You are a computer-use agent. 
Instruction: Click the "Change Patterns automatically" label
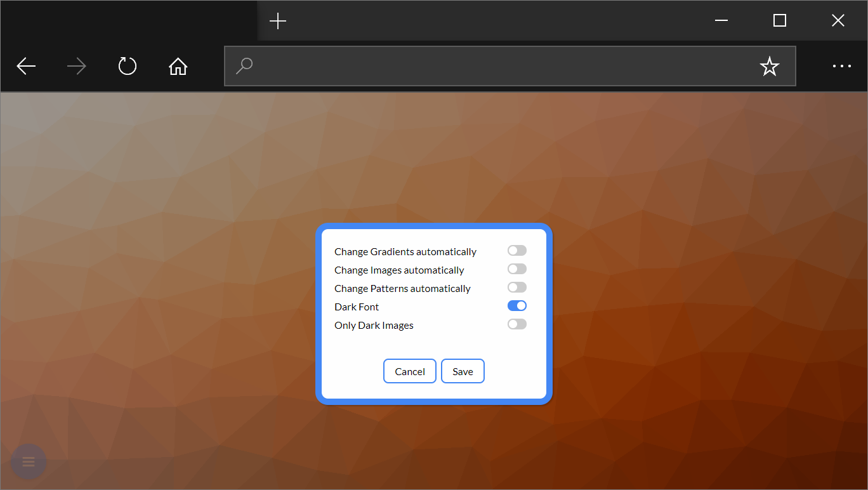(x=402, y=289)
